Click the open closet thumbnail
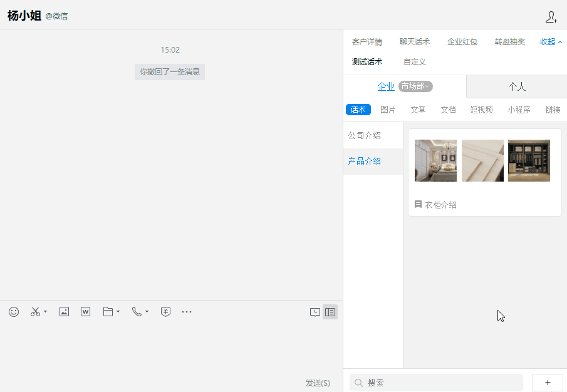 point(529,160)
